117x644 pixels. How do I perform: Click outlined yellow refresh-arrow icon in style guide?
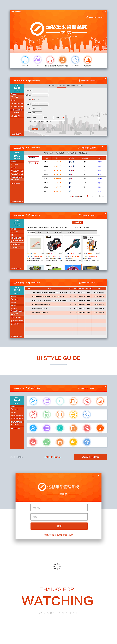pos(73,415)
